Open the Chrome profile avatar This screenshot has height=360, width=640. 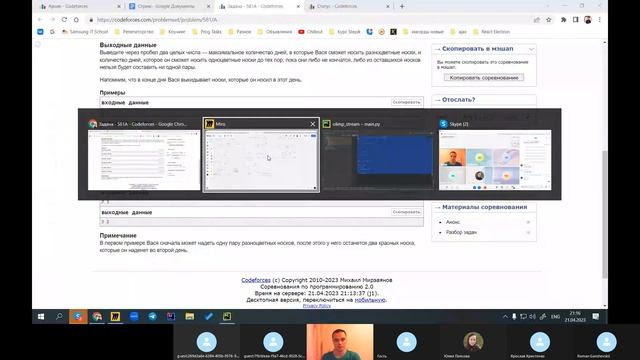[588, 20]
